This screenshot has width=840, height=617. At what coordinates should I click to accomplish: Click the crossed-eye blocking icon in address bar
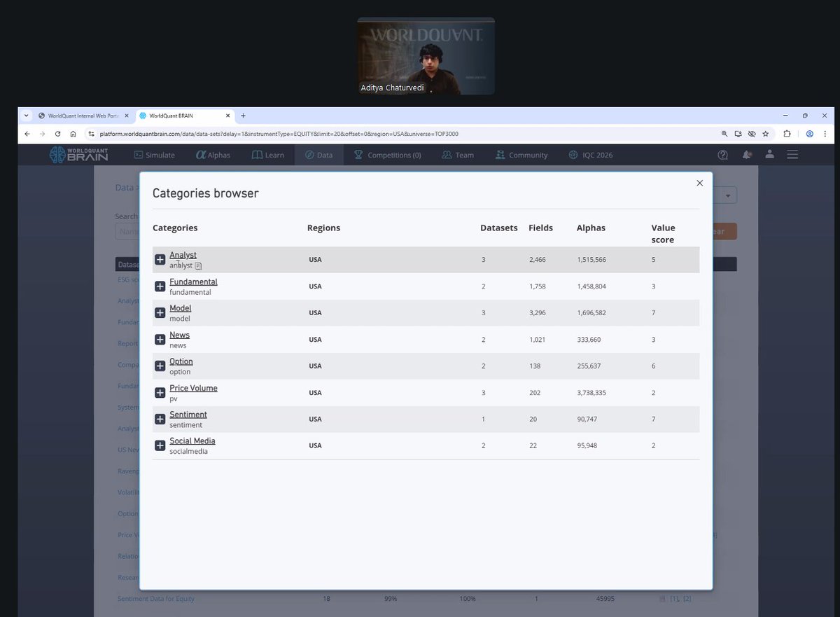tap(752, 133)
